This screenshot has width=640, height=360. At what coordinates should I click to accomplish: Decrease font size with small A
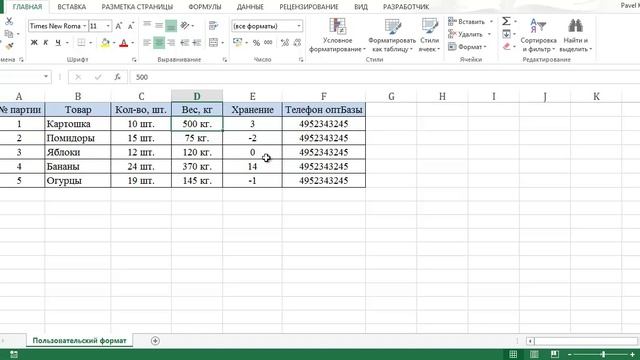click(x=131, y=26)
